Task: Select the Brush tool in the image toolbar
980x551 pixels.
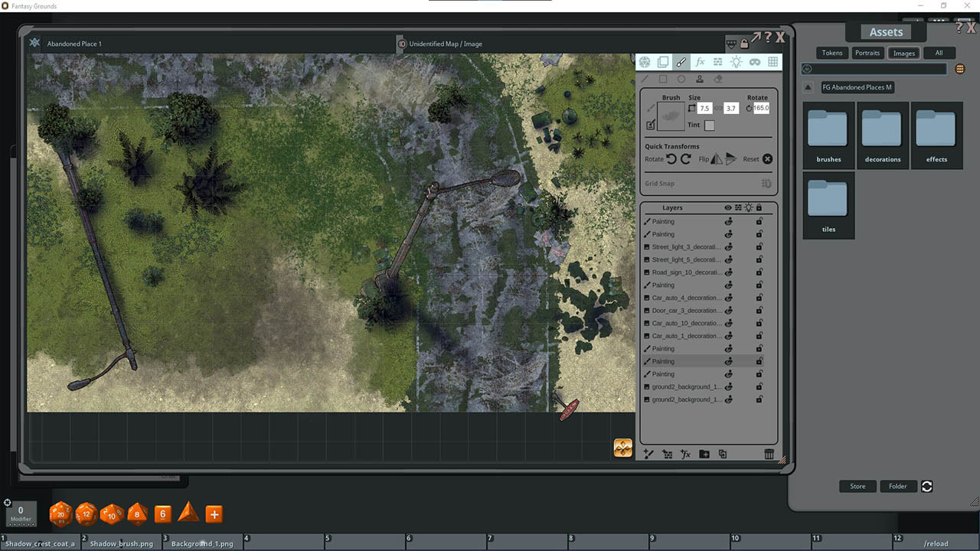Action: 681,62
